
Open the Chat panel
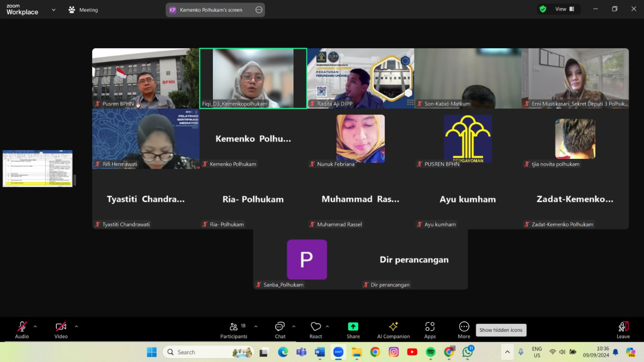click(280, 330)
